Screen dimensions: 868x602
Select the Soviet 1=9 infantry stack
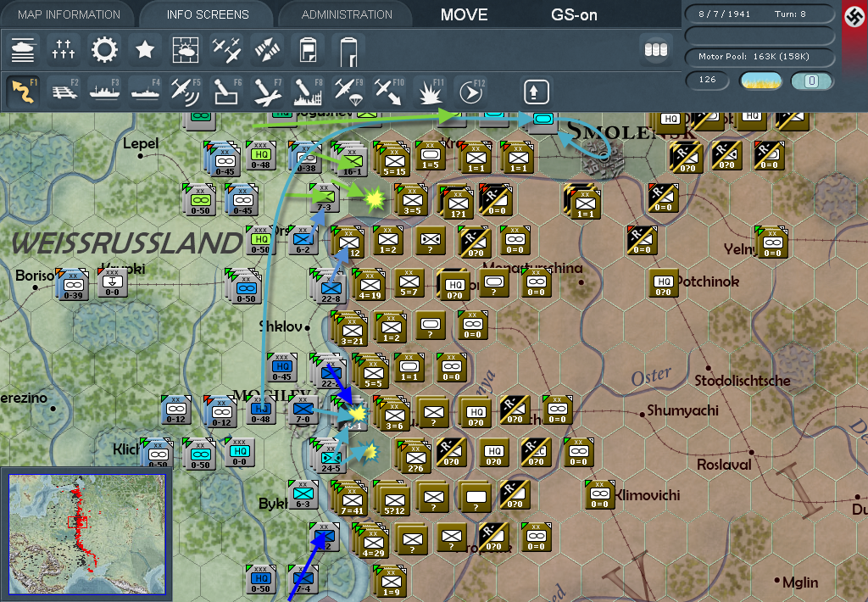click(x=391, y=582)
